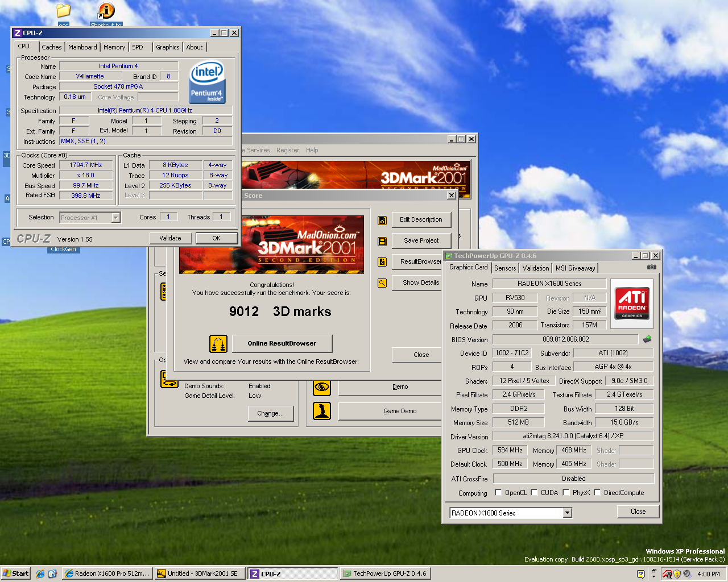Click the Game Demo joystick icon

[322, 411]
